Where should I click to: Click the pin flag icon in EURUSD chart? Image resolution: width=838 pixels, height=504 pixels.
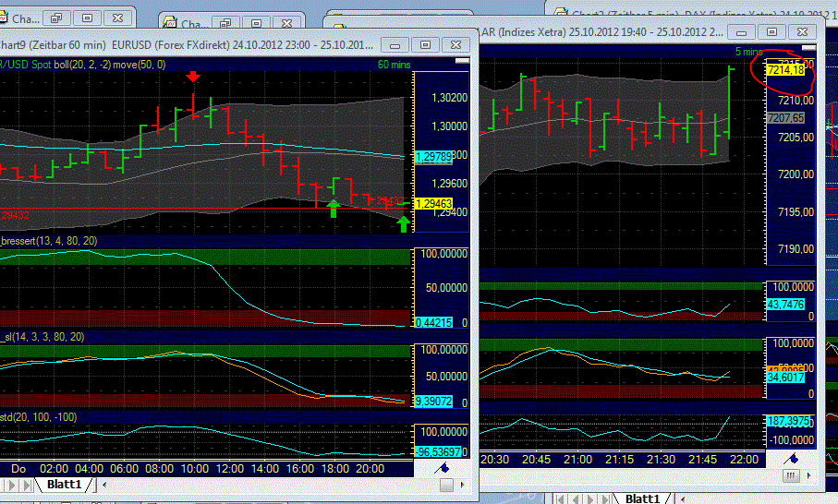coord(442,468)
